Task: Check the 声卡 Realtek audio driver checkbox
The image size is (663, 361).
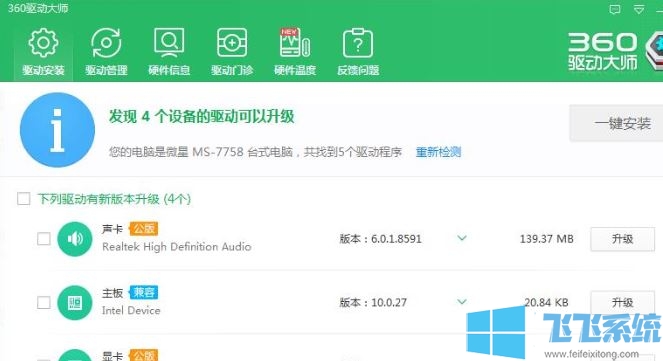Action: (44, 239)
